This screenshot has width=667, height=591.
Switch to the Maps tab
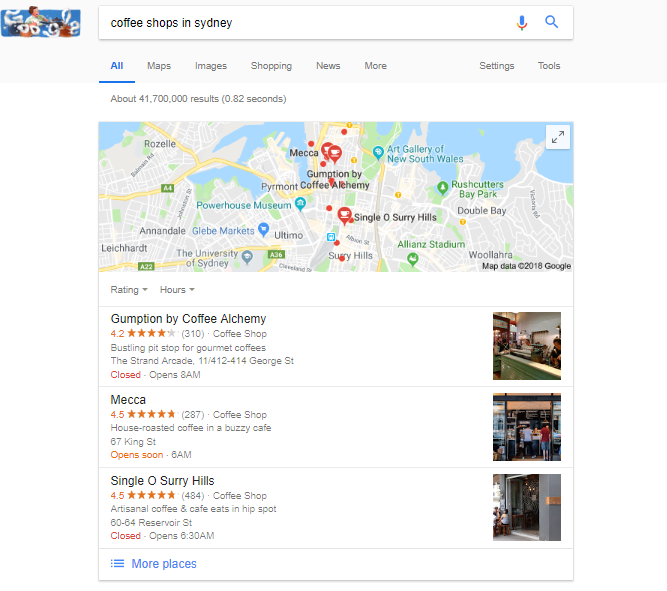pos(159,66)
